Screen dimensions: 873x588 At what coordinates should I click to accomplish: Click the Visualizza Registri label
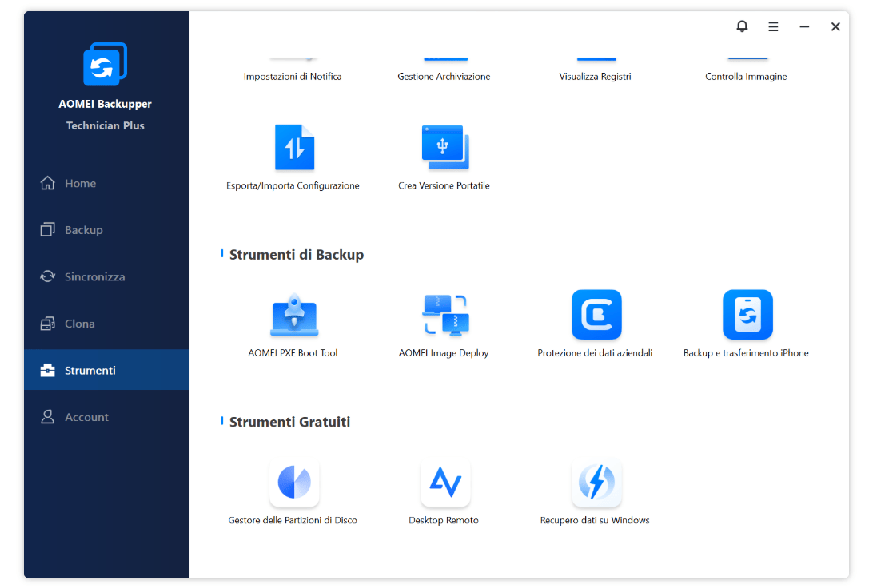[x=595, y=76]
